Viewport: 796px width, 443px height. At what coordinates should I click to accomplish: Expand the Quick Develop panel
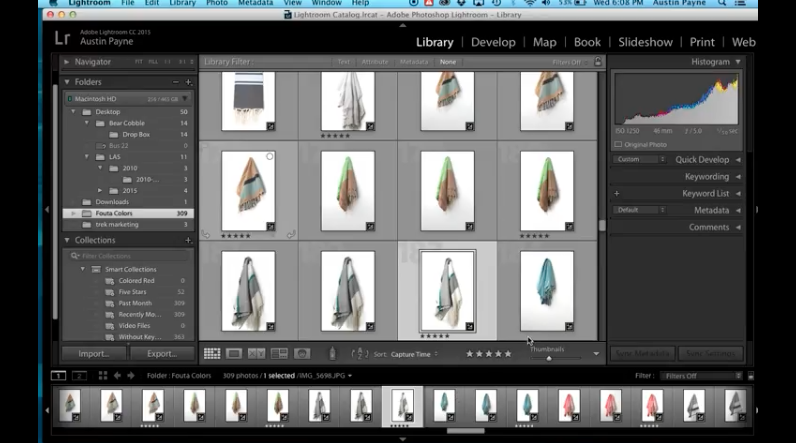[x=738, y=160]
